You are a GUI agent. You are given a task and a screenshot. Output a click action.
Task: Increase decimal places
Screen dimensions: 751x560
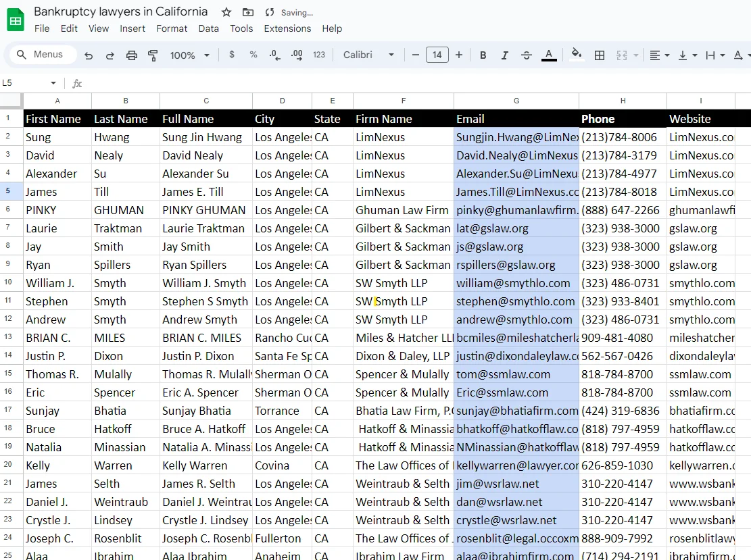297,55
